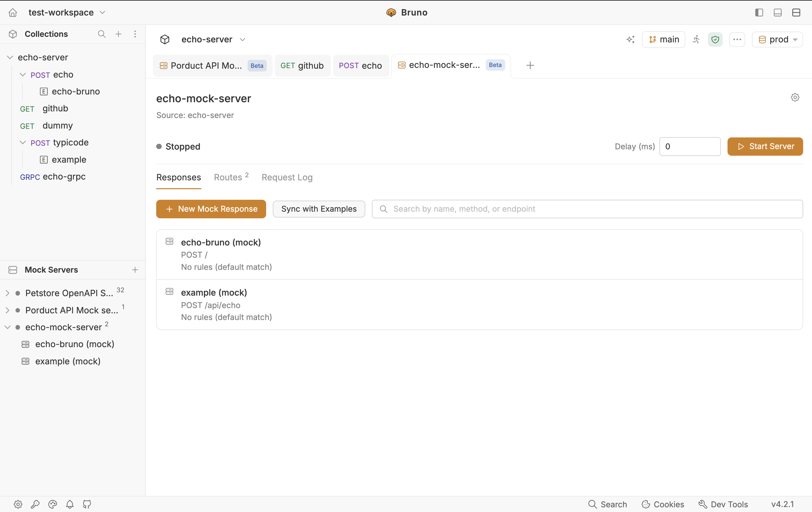Viewport: 812px width, 512px height.
Task: Search collections with magnifier icon
Action: coord(101,34)
